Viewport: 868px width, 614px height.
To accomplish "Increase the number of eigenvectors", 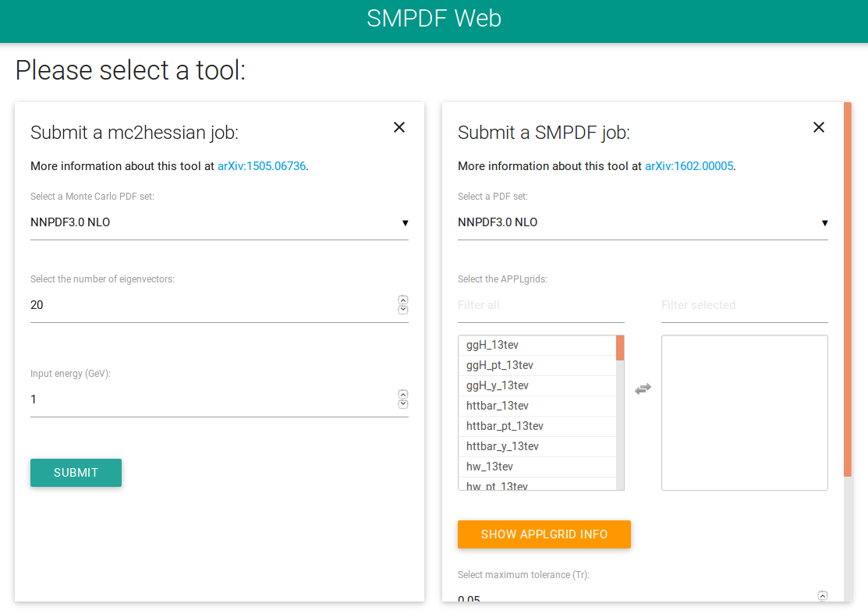I will coord(403,300).
